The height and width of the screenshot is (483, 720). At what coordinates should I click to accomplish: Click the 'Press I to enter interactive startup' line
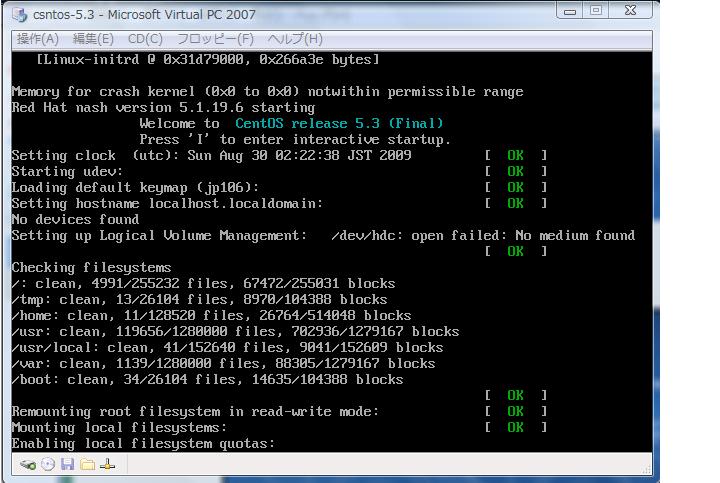pos(295,139)
